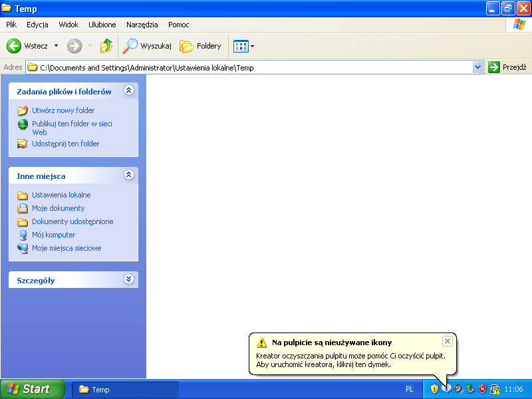Click the Wyszukaj magnifier search icon
The height and width of the screenshot is (399, 532).
point(130,46)
